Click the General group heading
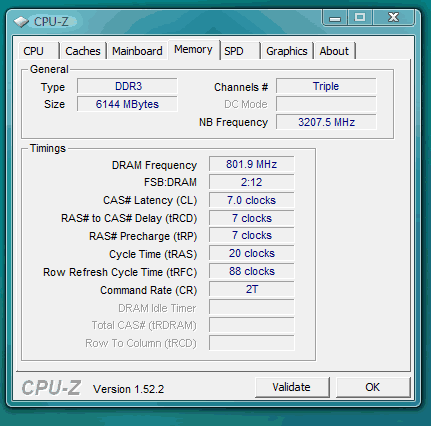 (x=49, y=69)
